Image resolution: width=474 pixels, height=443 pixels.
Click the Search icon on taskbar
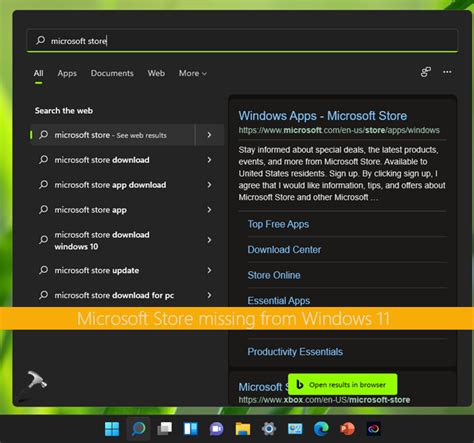point(138,429)
